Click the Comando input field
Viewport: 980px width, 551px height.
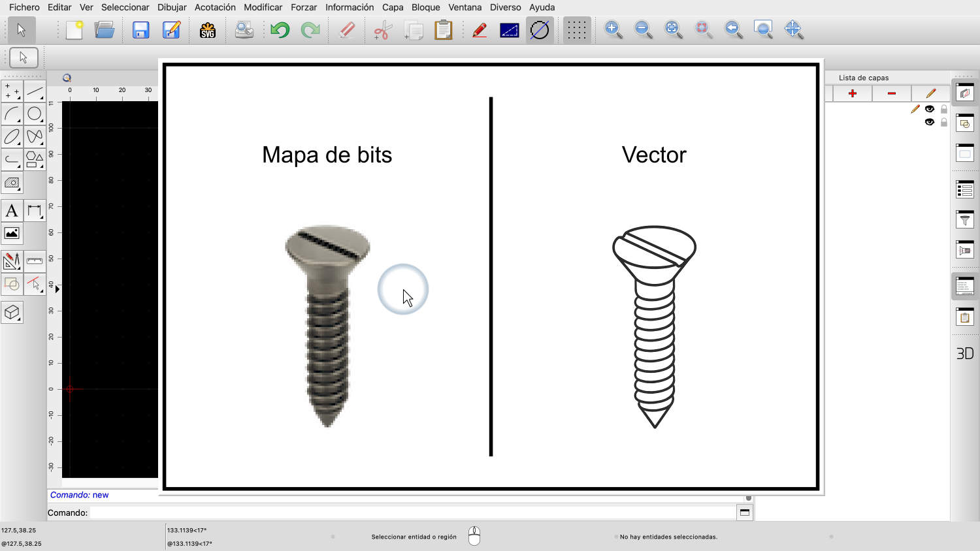pos(412,512)
